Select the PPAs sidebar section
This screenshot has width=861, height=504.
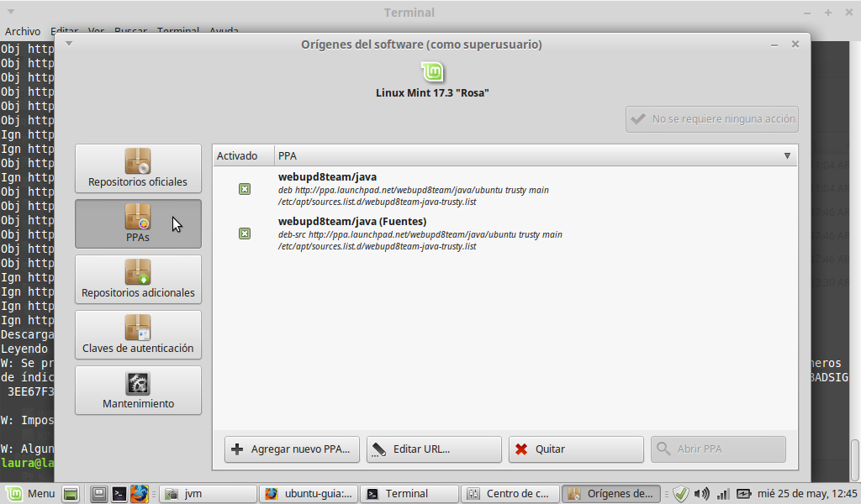coord(138,223)
